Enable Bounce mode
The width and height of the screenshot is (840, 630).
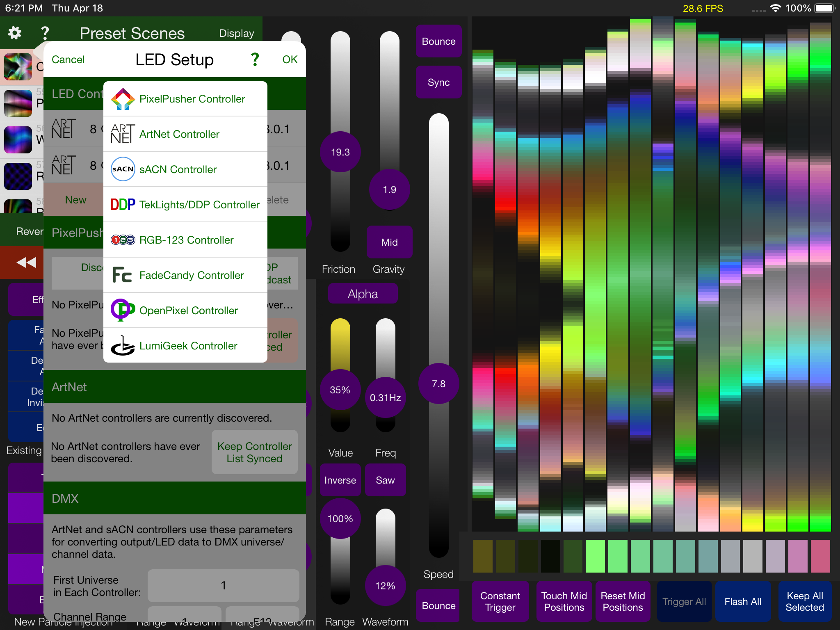coord(438,41)
